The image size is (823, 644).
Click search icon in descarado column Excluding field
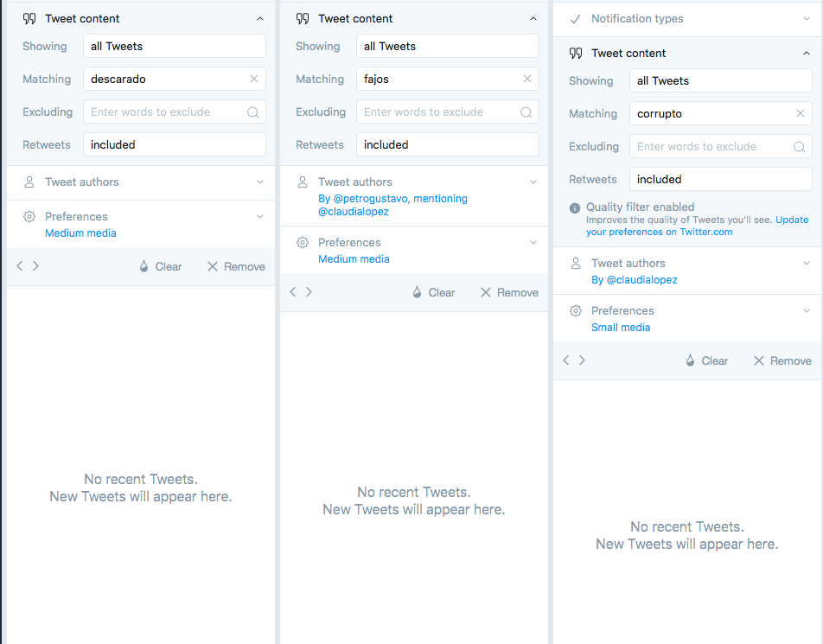[253, 112]
